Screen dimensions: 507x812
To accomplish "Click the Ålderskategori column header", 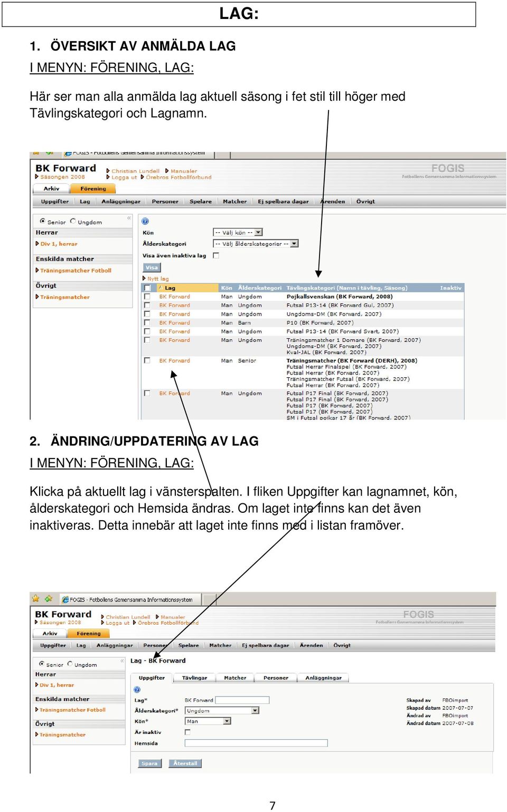I will coord(259,288).
